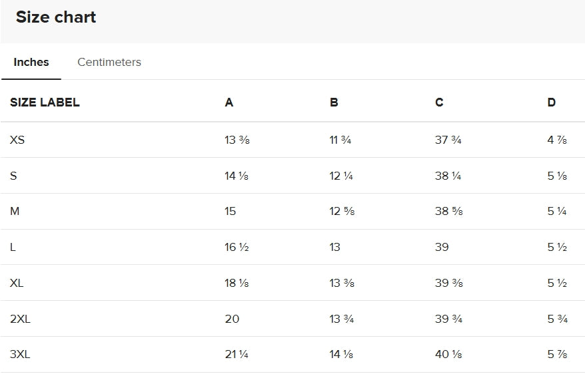Screen dimensions: 585x392
Task: Click the C value 39 for size L
Action: click(x=442, y=247)
